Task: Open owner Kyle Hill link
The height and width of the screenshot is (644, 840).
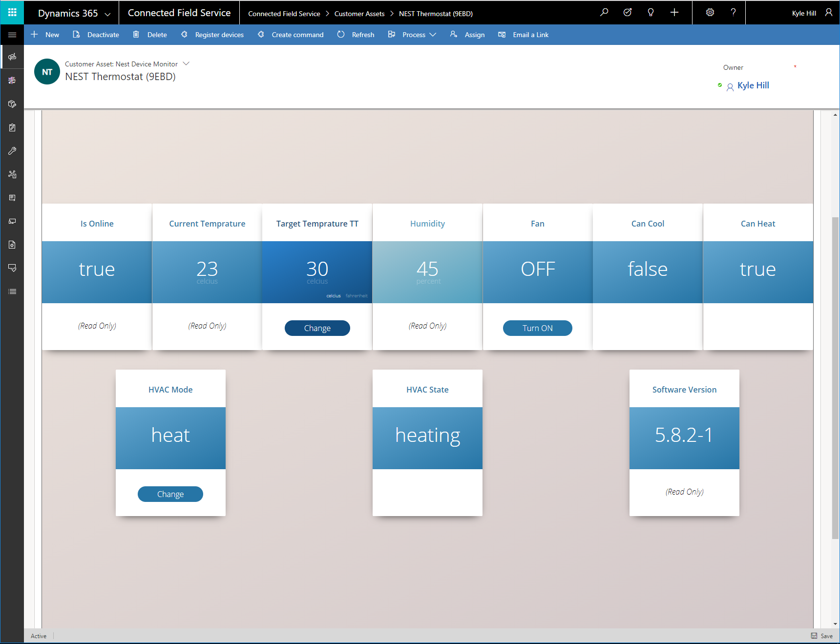Action: pyautogui.click(x=753, y=85)
